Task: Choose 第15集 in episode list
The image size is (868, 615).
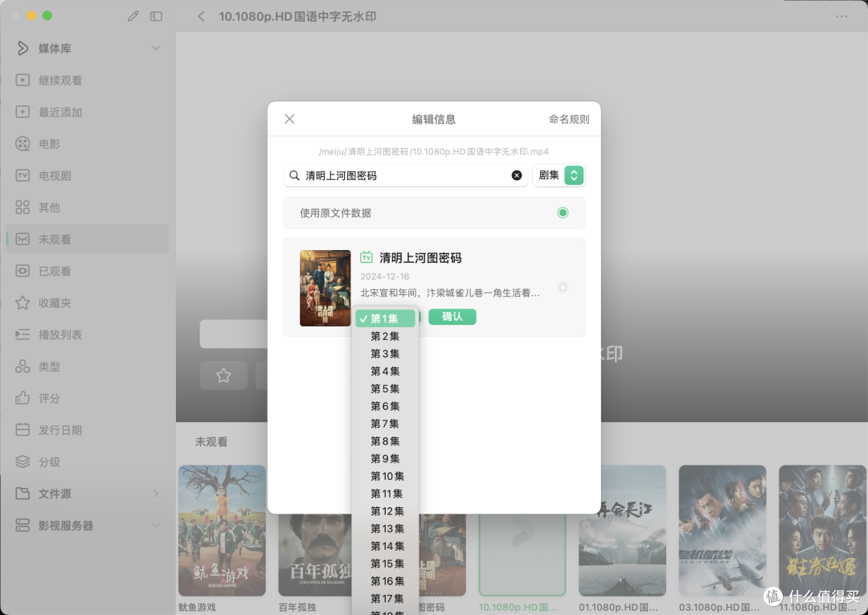Action: coord(385,564)
